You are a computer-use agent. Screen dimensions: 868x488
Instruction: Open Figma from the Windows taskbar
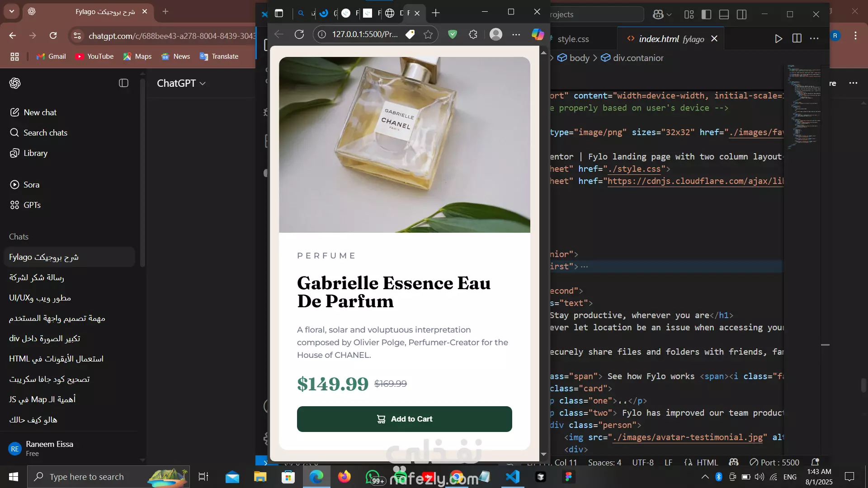point(568,477)
